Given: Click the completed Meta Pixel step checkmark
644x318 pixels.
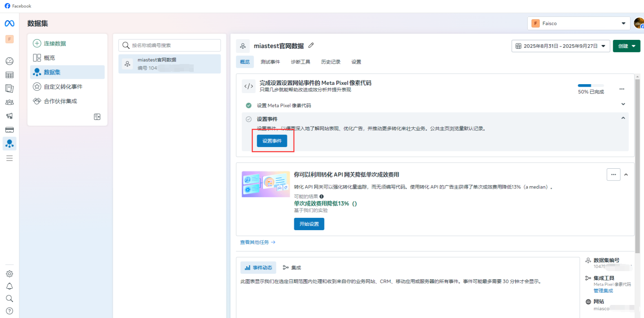Looking at the screenshot, I should pos(248,105).
